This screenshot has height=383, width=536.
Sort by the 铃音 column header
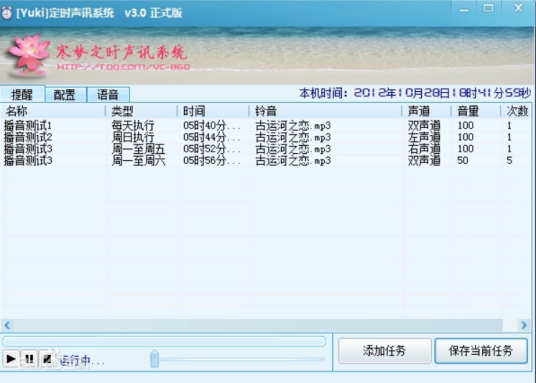click(325, 111)
